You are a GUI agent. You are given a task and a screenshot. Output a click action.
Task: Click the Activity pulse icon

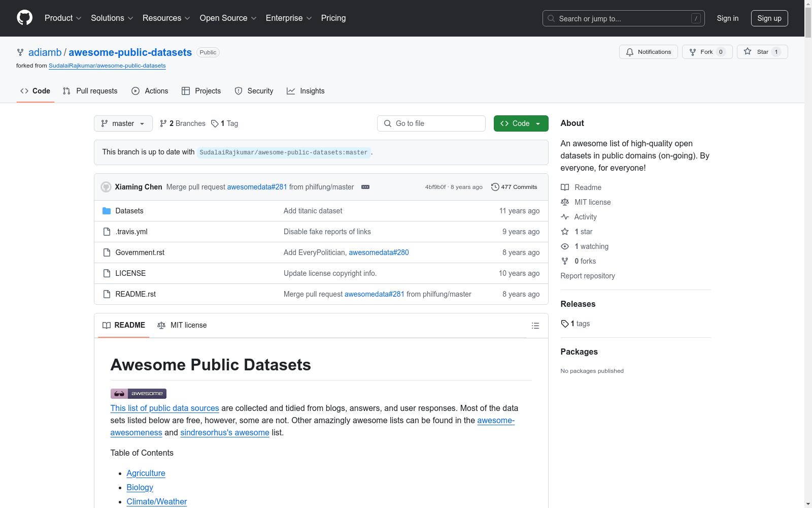565,217
